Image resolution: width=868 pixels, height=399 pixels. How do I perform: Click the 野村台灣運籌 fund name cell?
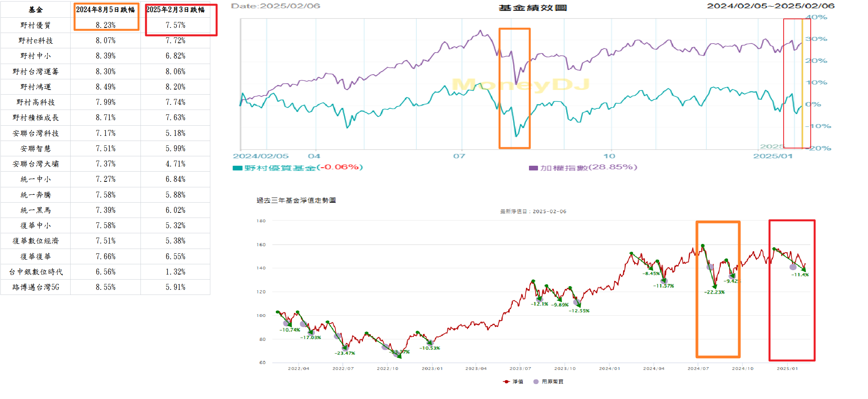(35, 71)
